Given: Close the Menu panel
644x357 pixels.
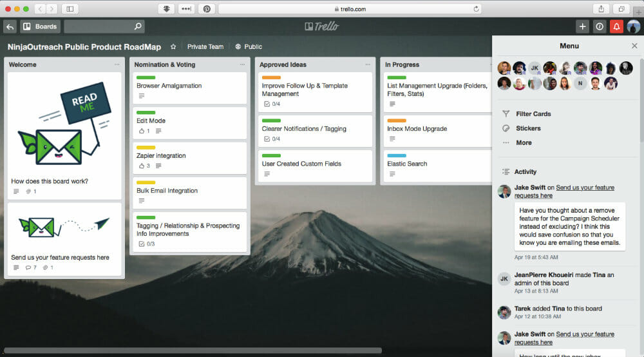Looking at the screenshot, I should [634, 46].
